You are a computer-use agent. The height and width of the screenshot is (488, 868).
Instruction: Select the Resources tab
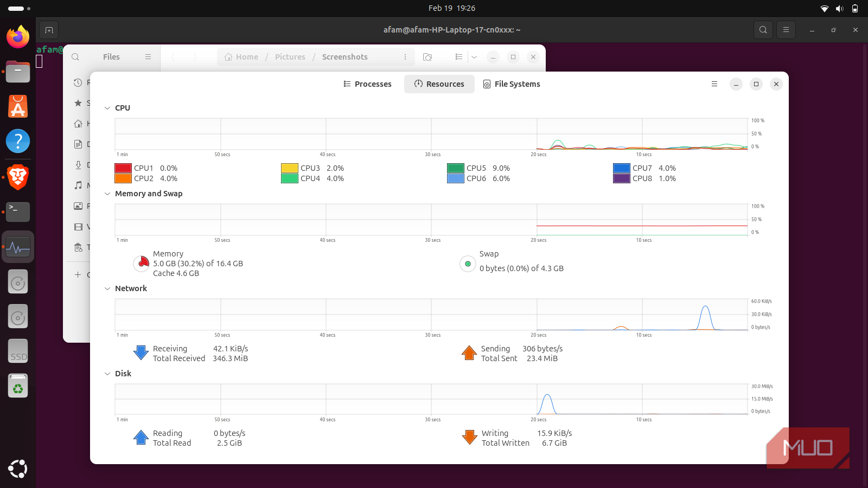[x=439, y=84]
